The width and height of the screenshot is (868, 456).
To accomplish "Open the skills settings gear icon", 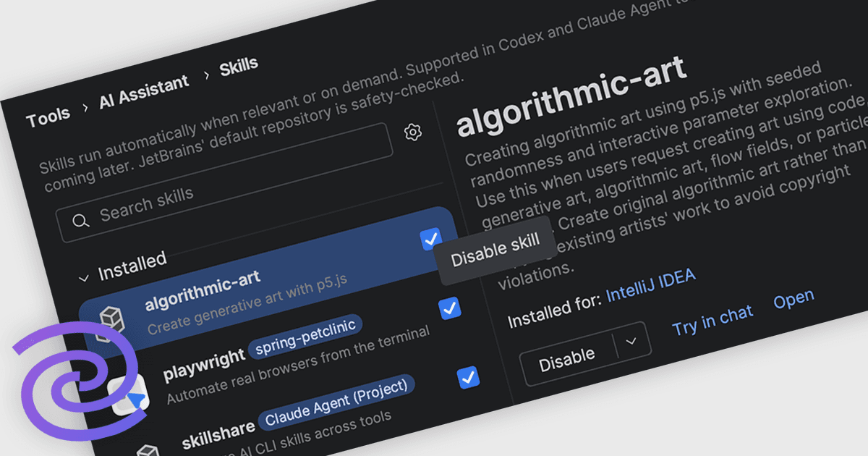I will pos(413,132).
